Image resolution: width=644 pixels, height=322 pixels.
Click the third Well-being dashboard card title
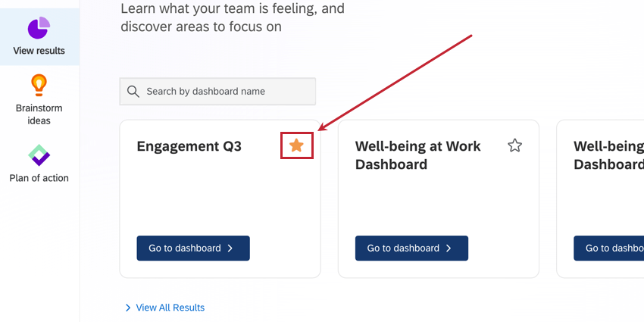608,155
